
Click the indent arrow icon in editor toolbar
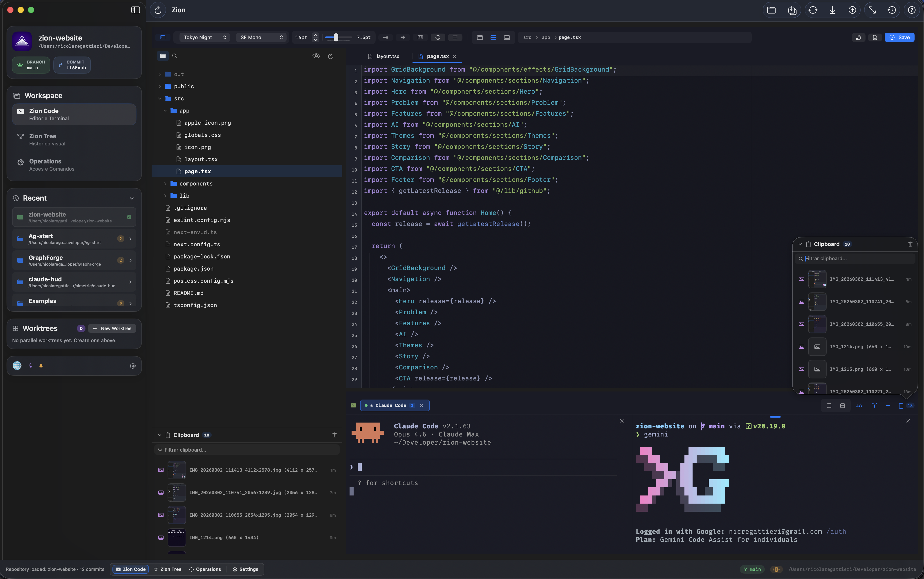(x=386, y=38)
